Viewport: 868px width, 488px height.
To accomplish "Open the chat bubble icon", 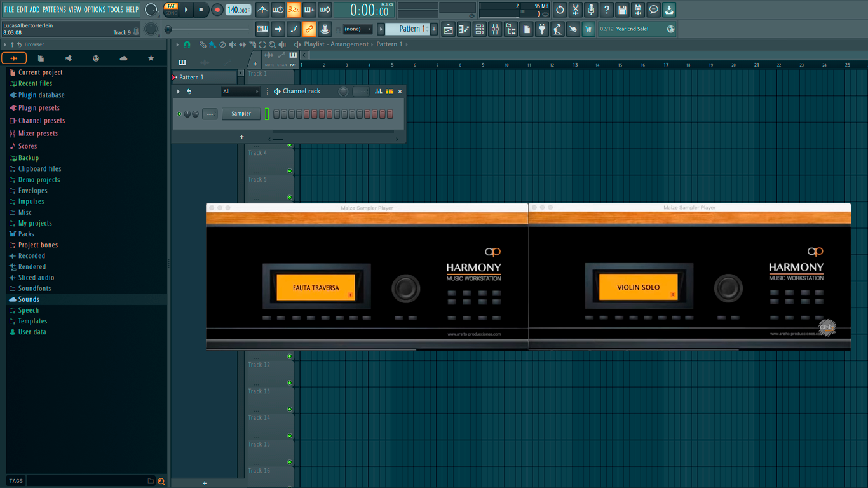I will [653, 10].
